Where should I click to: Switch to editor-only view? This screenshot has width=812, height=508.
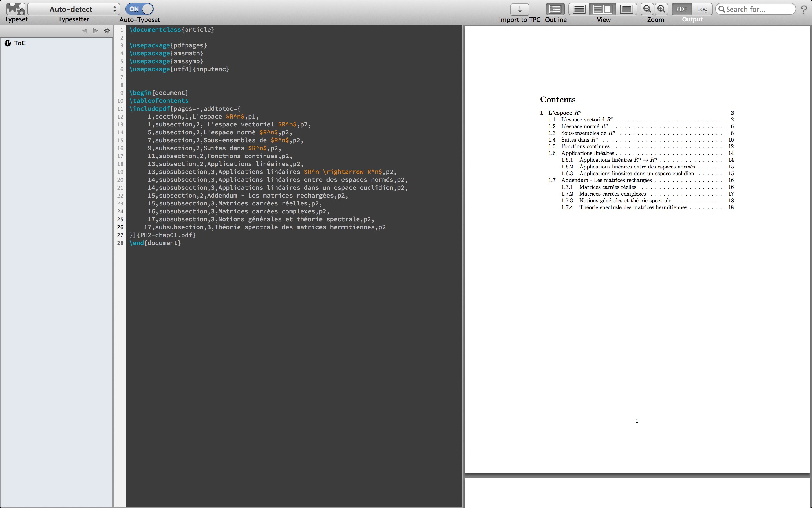[579, 9]
